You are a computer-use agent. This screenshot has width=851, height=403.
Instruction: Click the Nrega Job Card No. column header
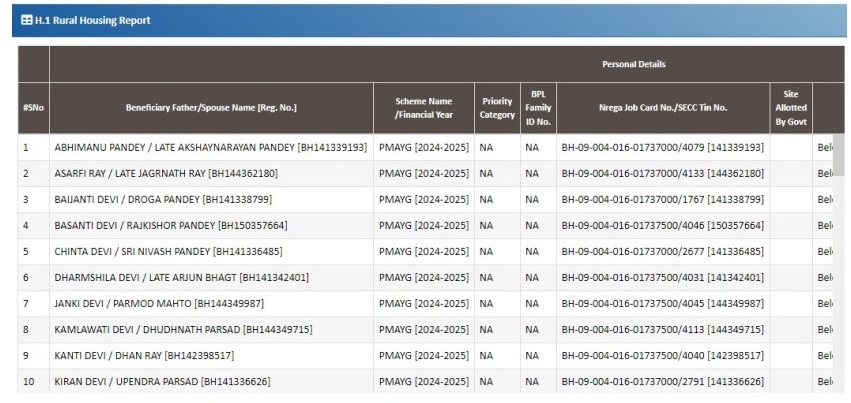tap(658, 107)
